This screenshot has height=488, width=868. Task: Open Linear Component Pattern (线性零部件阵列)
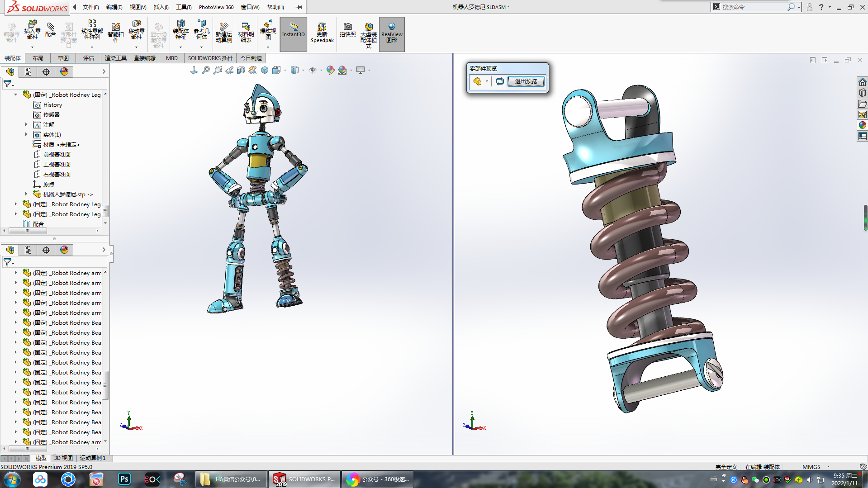click(x=92, y=30)
